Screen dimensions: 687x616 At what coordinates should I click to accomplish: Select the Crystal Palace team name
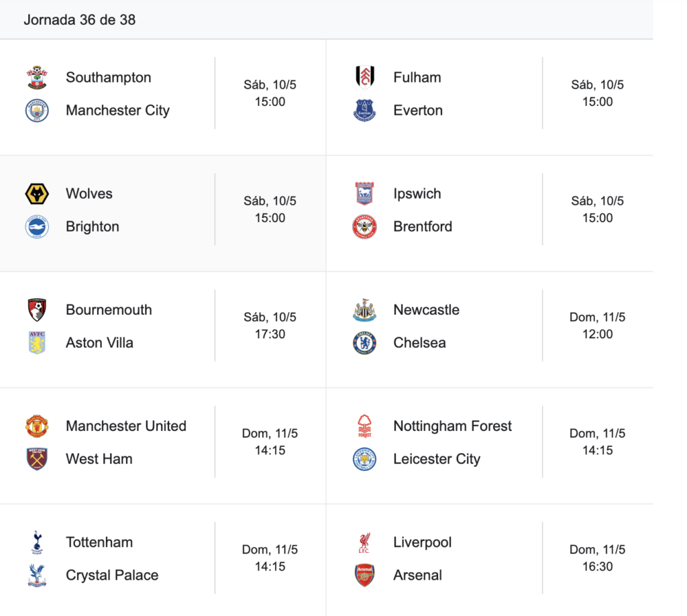click(x=112, y=575)
